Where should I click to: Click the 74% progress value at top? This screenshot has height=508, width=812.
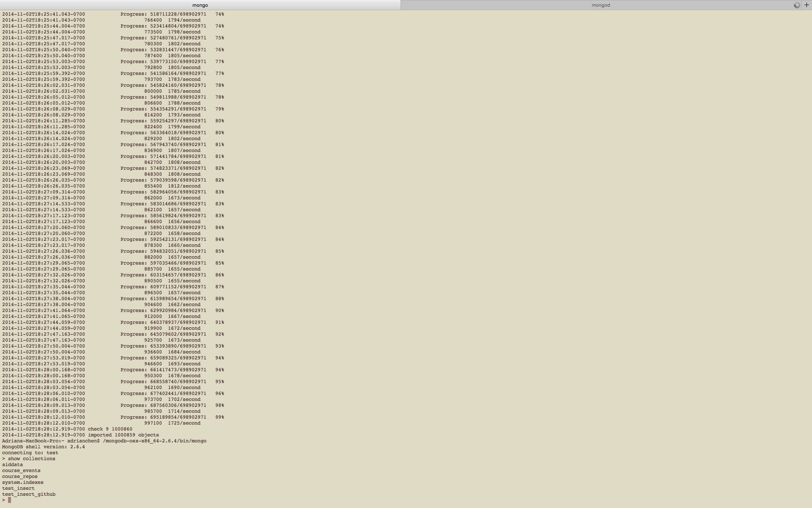point(219,14)
